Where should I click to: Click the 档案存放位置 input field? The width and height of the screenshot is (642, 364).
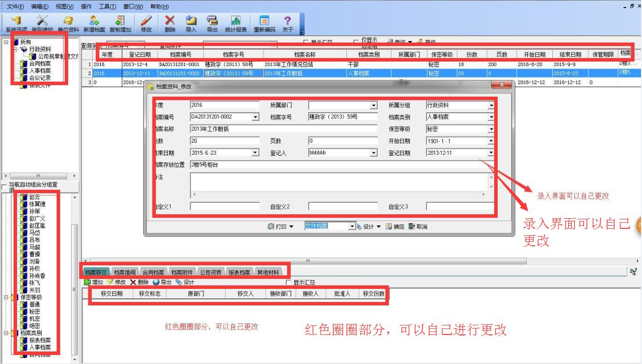tap(342, 165)
